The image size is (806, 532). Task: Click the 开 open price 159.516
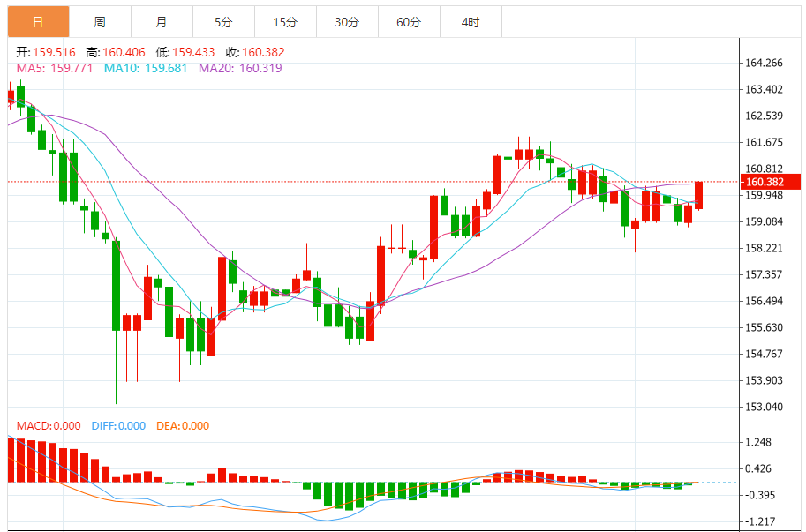[x=46, y=52]
